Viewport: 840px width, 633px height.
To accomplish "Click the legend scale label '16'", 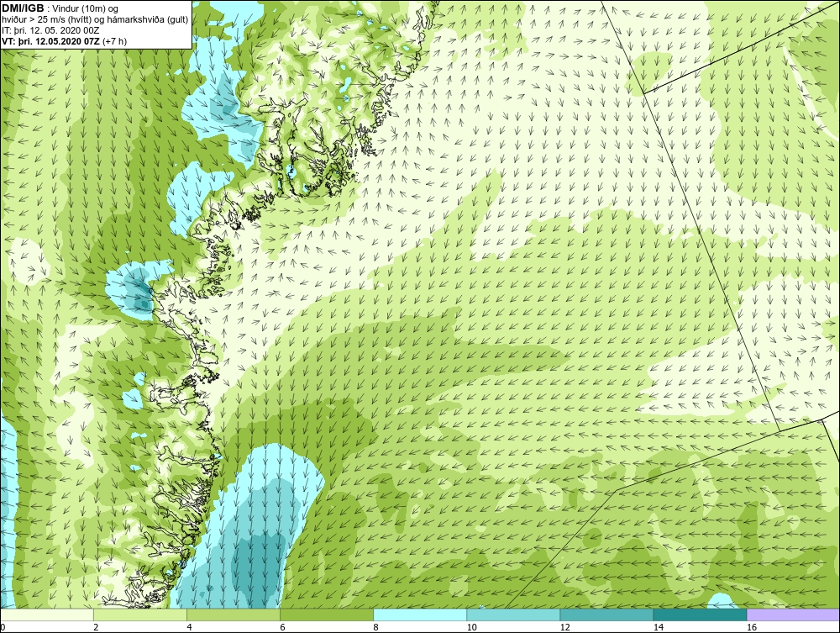I will pyautogui.click(x=751, y=627).
